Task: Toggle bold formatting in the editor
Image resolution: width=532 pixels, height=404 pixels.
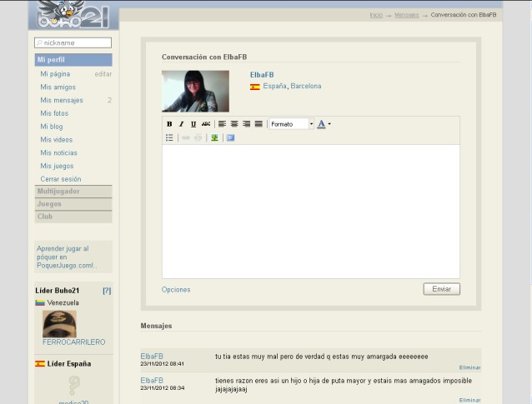Action: pos(169,124)
